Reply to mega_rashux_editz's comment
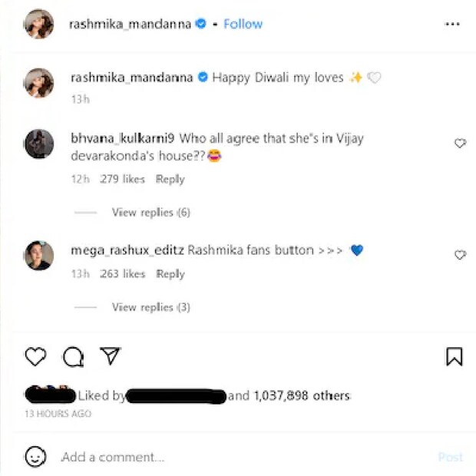 [x=170, y=274]
